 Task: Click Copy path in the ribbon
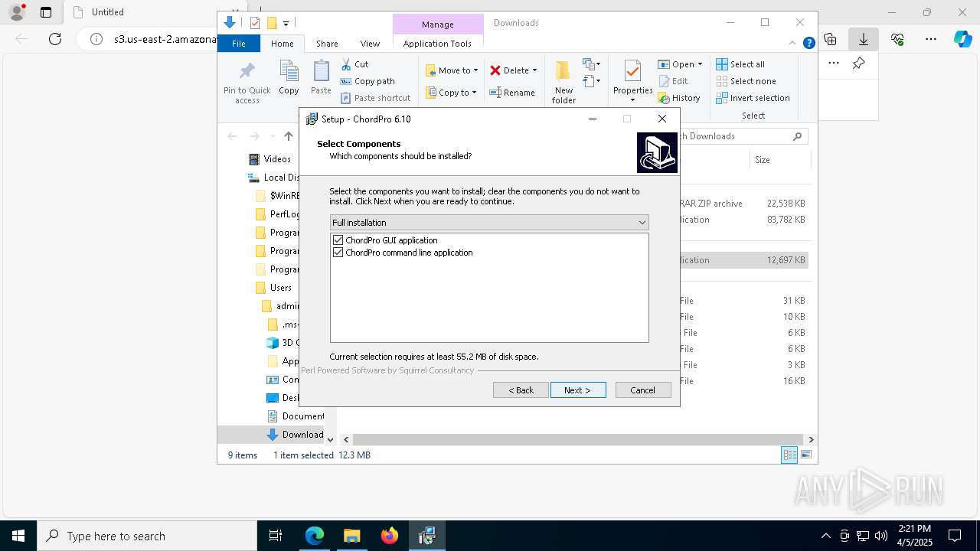tap(367, 81)
